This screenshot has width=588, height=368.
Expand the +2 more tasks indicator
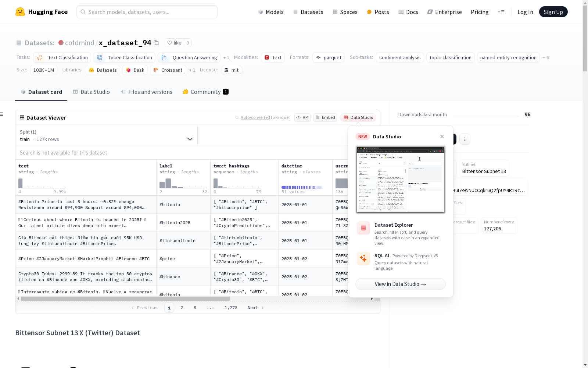(x=226, y=57)
